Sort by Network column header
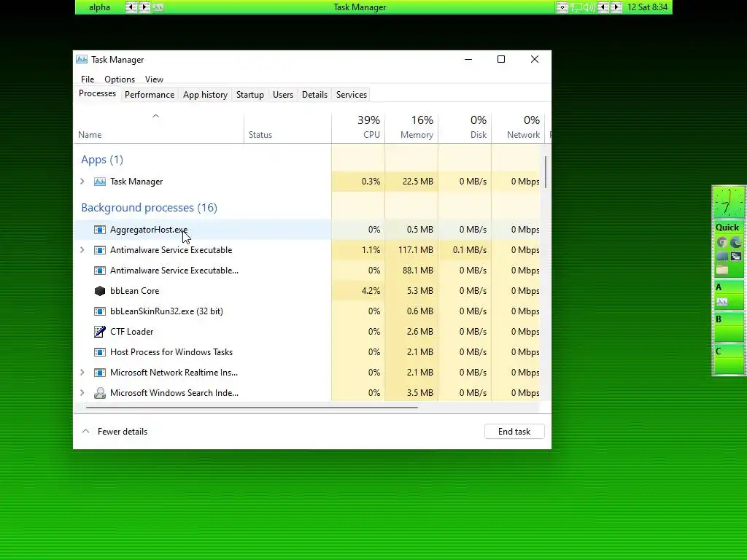The width and height of the screenshot is (747, 560). [x=519, y=127]
